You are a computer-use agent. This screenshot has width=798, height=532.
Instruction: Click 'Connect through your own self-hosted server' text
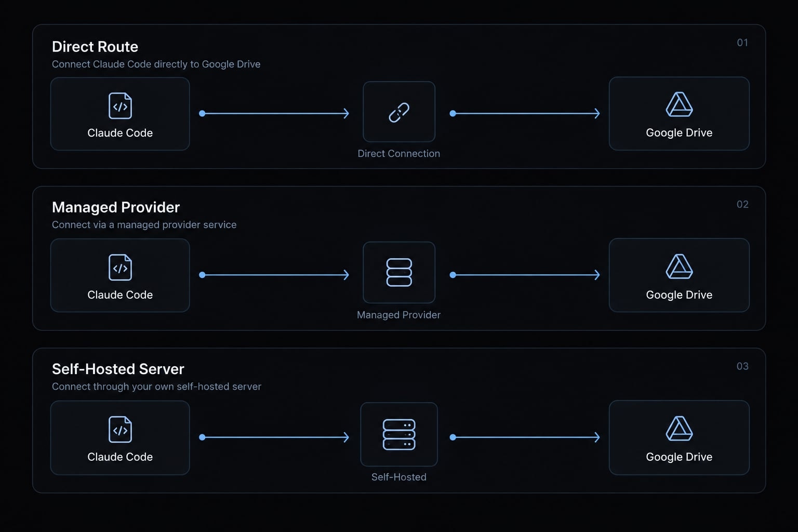tap(156, 387)
